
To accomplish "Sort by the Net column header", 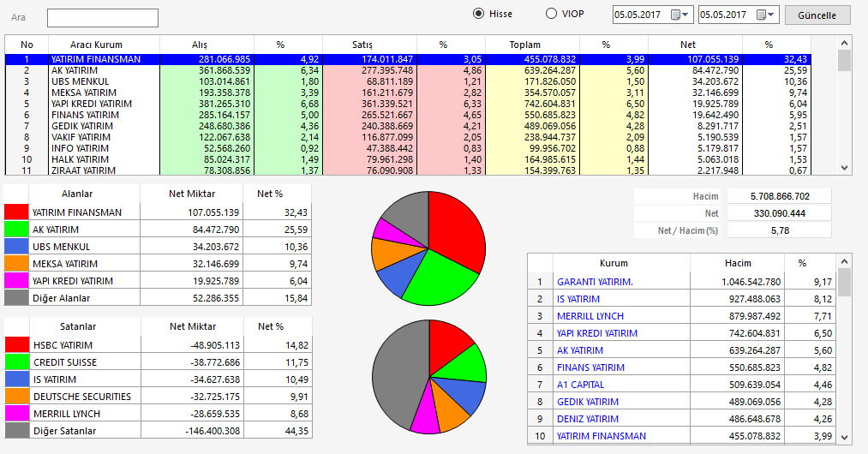I will click(x=695, y=45).
